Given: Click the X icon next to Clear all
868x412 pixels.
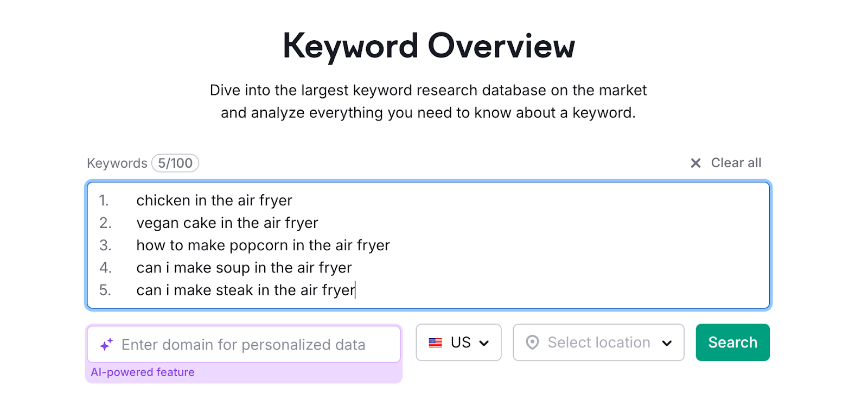Looking at the screenshot, I should pyautogui.click(x=696, y=163).
